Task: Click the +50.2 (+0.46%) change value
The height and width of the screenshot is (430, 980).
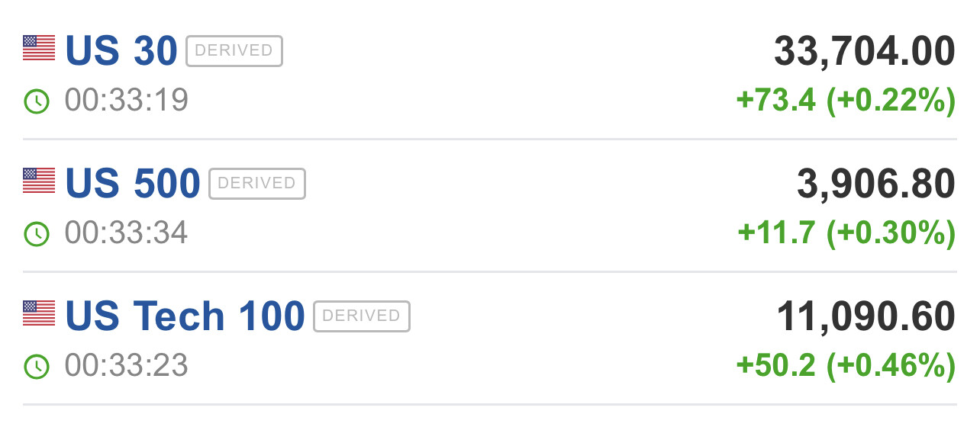Action: pyautogui.click(x=846, y=367)
